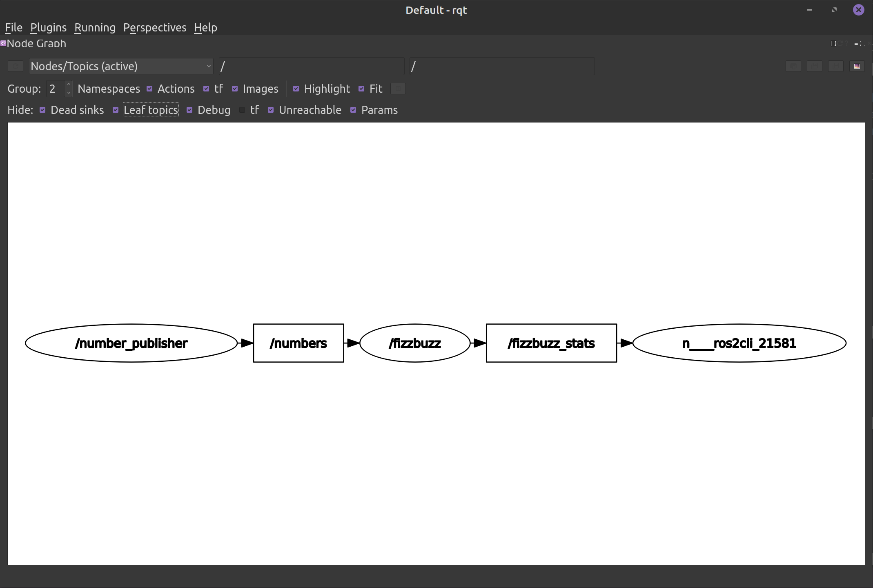Click the "Hide:" label
873x588 pixels.
pyautogui.click(x=20, y=110)
